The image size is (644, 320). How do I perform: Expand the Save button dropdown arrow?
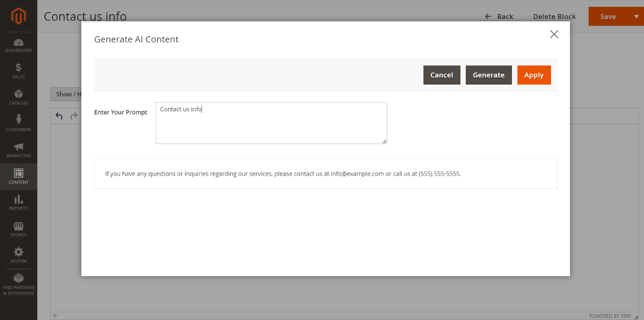[x=636, y=17]
